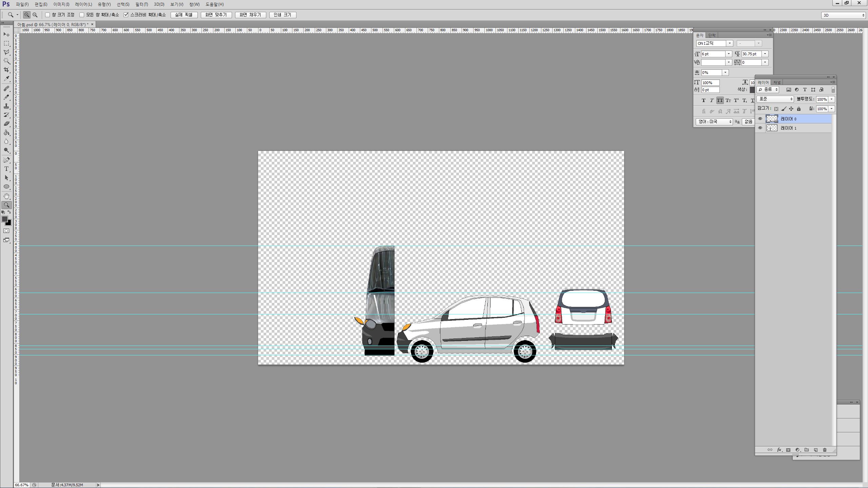Filter layers by type layers (T icon)
The image size is (868, 488).
click(x=805, y=90)
